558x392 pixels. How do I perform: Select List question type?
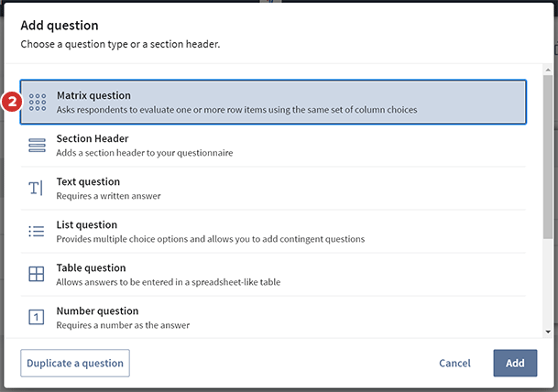86,224
